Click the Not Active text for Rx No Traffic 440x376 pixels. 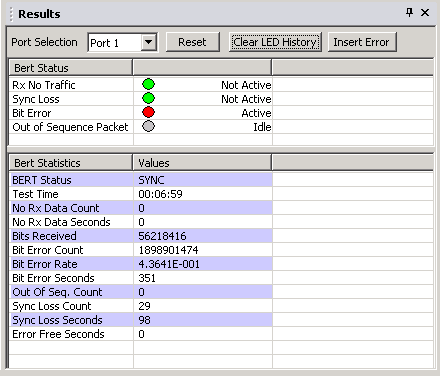tap(246, 85)
